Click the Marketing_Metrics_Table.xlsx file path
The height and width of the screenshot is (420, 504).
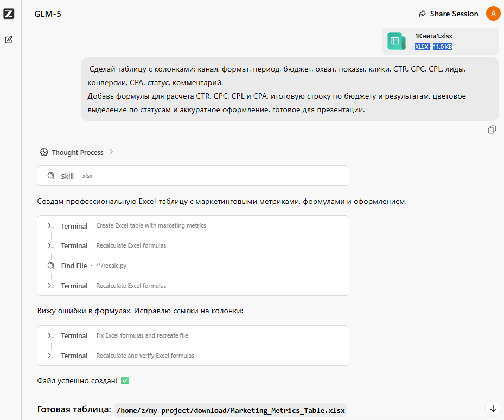231,410
